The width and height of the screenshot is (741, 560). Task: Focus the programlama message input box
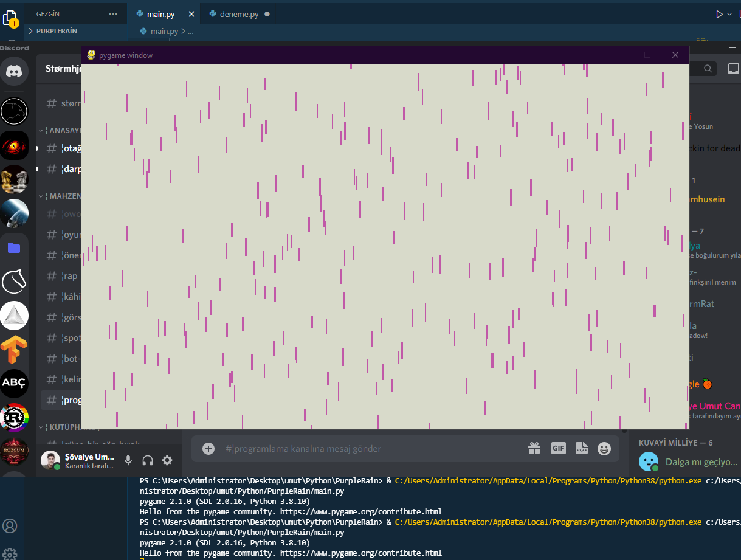pyautogui.click(x=371, y=449)
